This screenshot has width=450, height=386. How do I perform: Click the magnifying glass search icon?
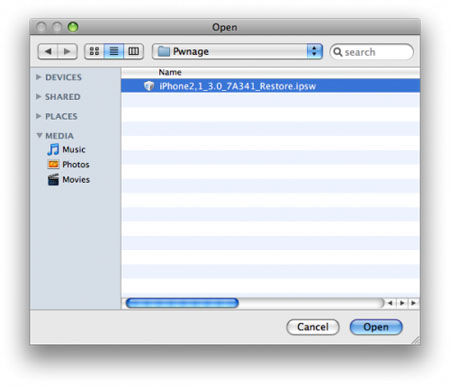coord(338,52)
